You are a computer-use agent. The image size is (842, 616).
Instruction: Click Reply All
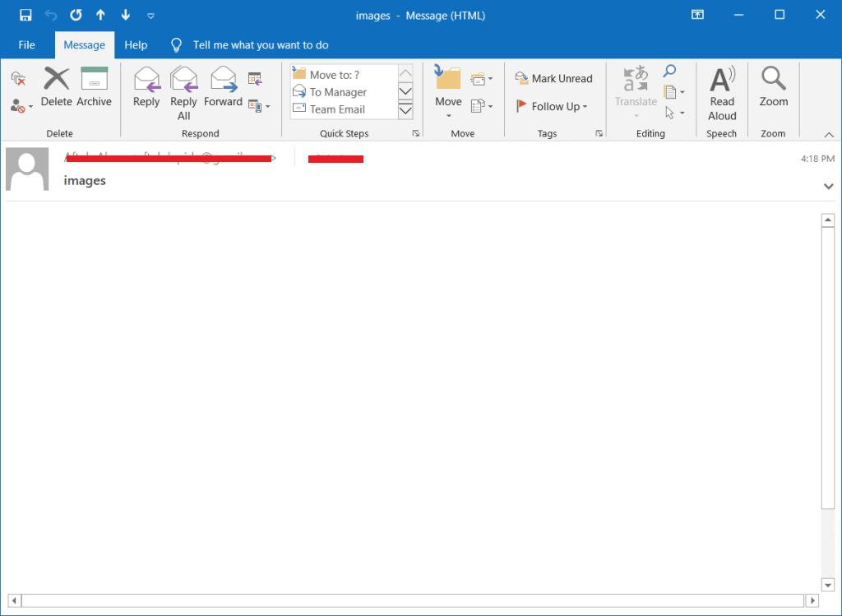183,94
